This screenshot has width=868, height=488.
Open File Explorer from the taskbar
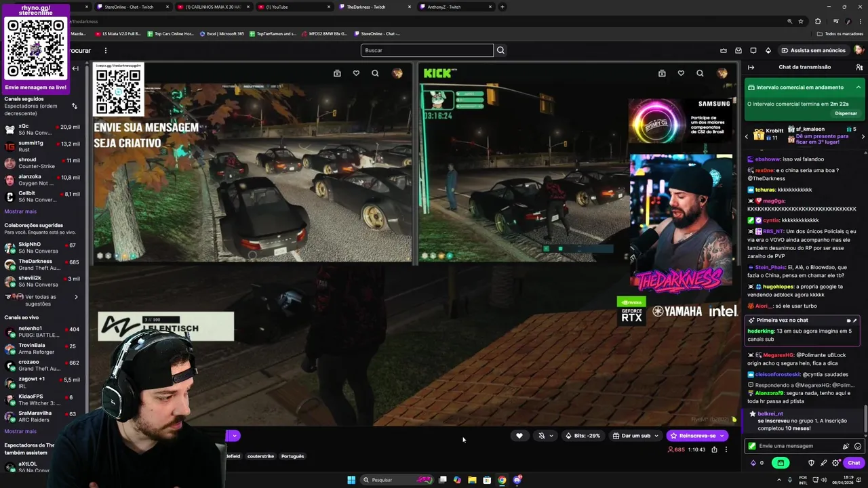[472, 480]
